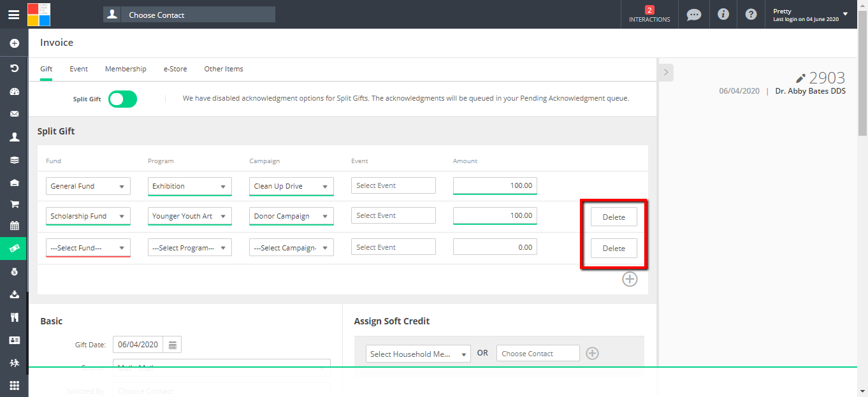Screen dimensions: 868x397
Task: Switch to the e-Store tab
Action: (175, 69)
